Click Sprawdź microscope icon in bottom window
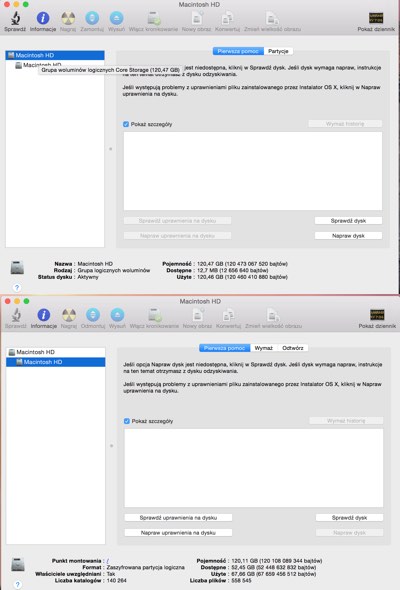Image resolution: width=400 pixels, height=590 pixels. (x=16, y=315)
